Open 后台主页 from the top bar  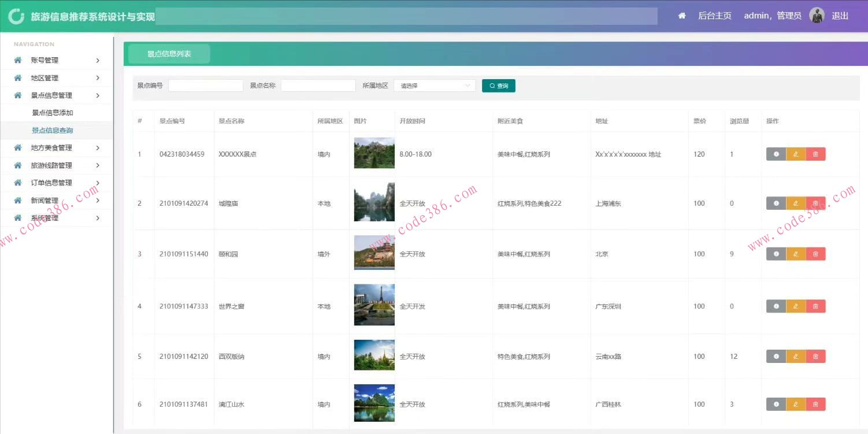(x=714, y=16)
